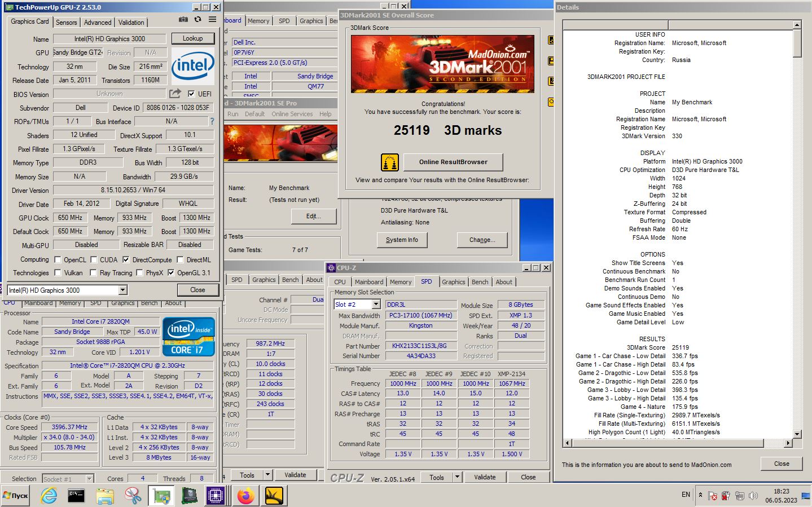The width and height of the screenshot is (812, 507).
Task: Click Online ResultBrowser button
Action: [453, 162]
